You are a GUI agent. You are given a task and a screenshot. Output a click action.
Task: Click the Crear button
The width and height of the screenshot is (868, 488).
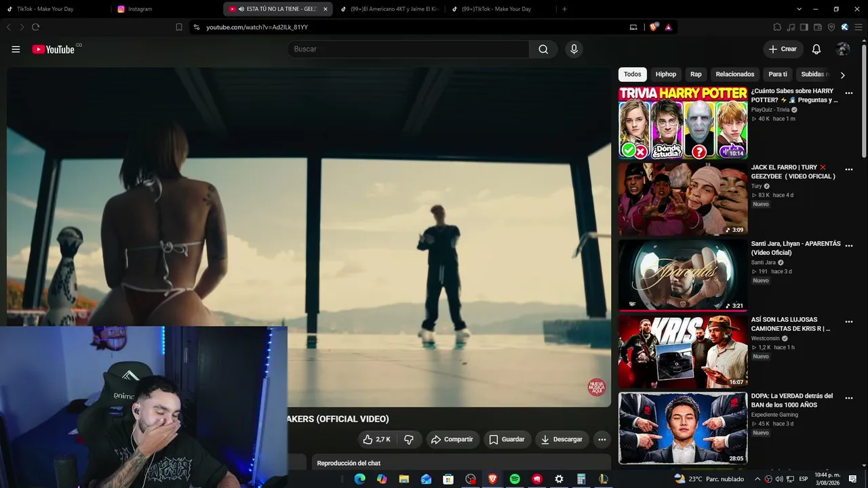tap(783, 49)
